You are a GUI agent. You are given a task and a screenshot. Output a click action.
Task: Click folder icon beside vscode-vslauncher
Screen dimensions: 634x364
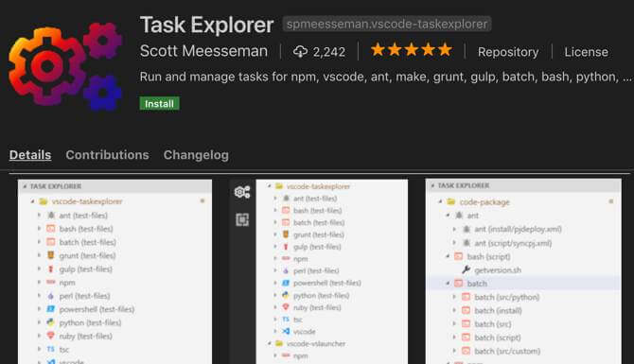click(x=279, y=343)
